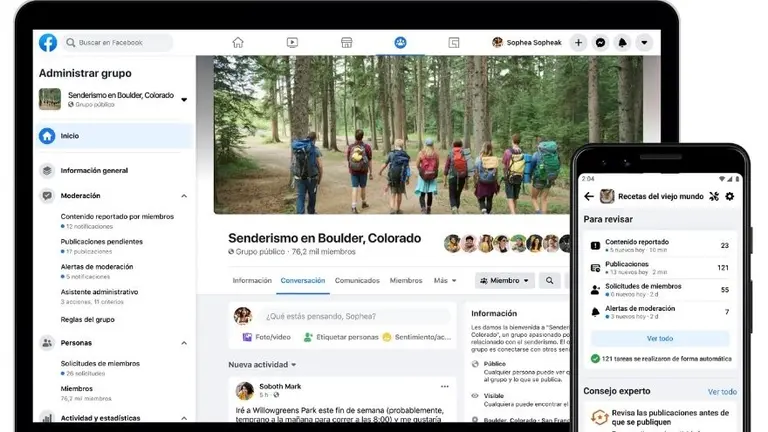
Task: Tap the admin tools icon on phone header
Action: tap(714, 196)
